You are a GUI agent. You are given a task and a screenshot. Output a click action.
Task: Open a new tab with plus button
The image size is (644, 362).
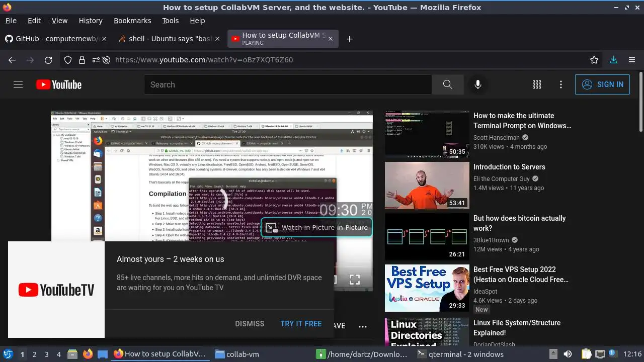coord(349,39)
